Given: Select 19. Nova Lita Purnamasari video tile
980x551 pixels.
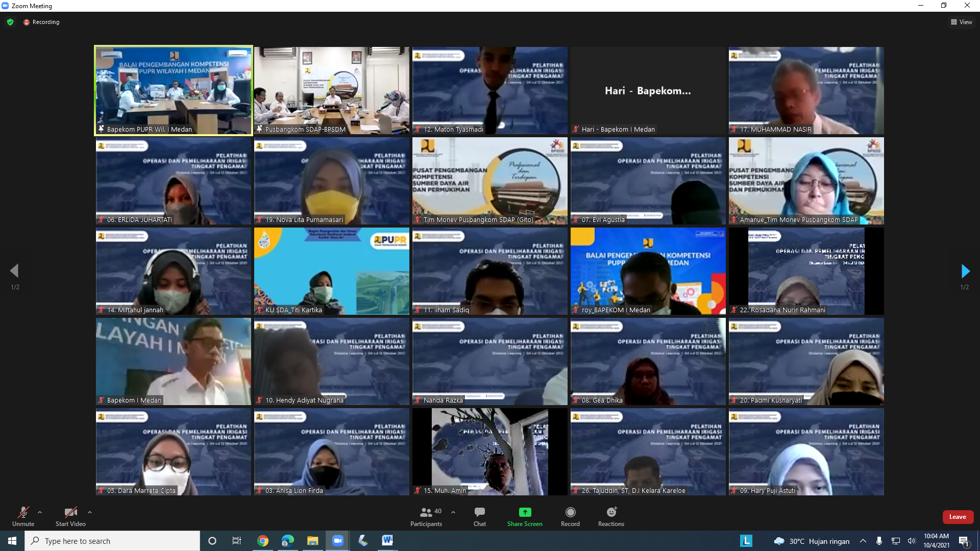Looking at the screenshot, I should 332,181.
